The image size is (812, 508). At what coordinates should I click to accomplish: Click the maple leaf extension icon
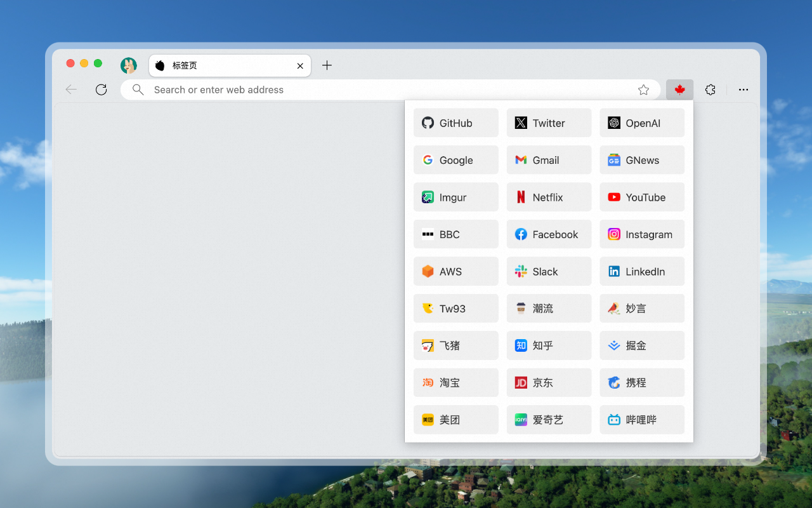coord(679,90)
